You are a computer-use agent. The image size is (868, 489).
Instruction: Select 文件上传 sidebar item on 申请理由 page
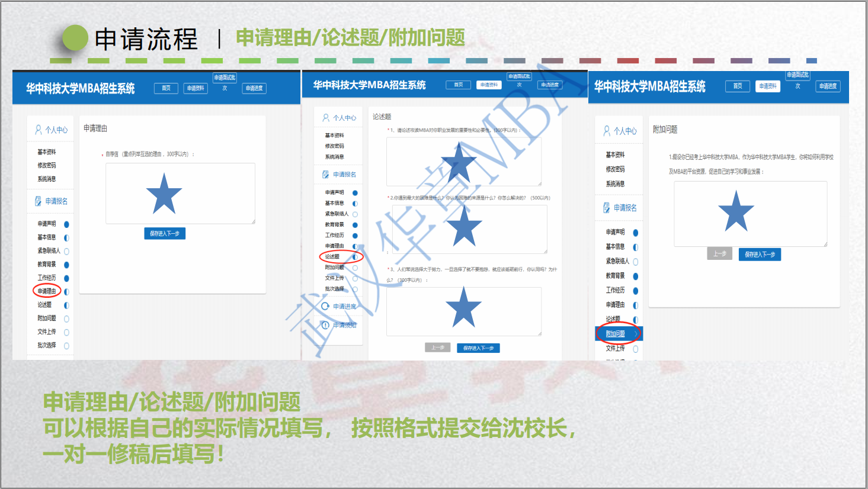(x=47, y=332)
